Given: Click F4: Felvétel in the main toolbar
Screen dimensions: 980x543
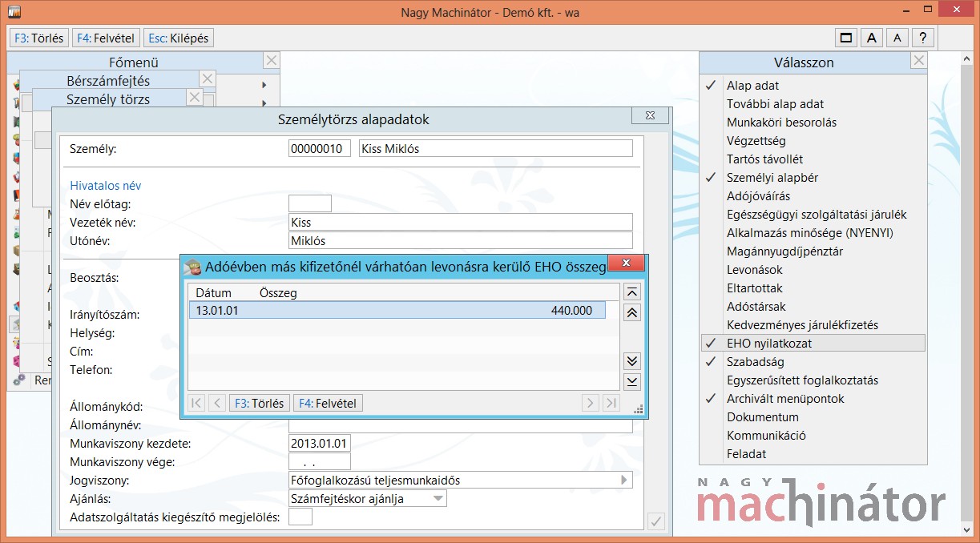Looking at the screenshot, I should (106, 38).
